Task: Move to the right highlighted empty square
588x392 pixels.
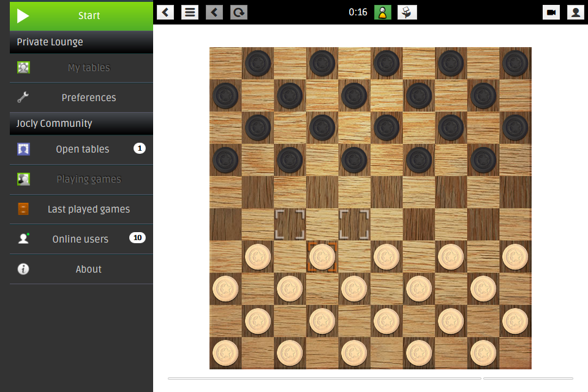Action: tap(354, 224)
